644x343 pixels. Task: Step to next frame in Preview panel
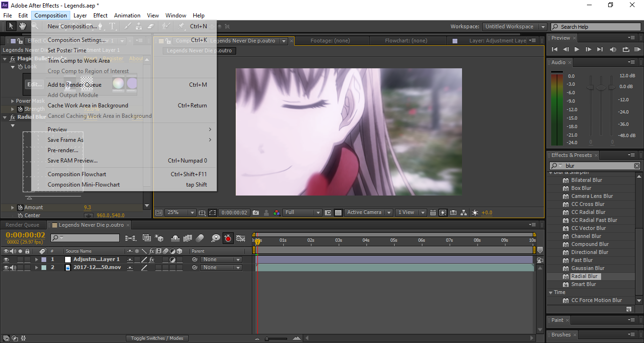pos(588,49)
